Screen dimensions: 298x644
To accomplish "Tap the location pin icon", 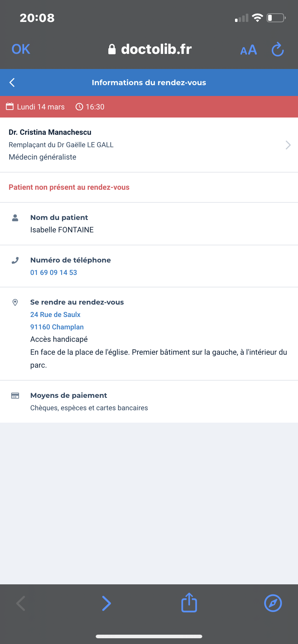I will coord(15,303).
